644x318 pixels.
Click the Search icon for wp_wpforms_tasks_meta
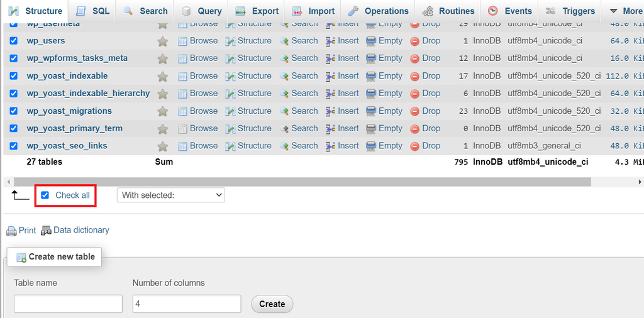coord(284,58)
